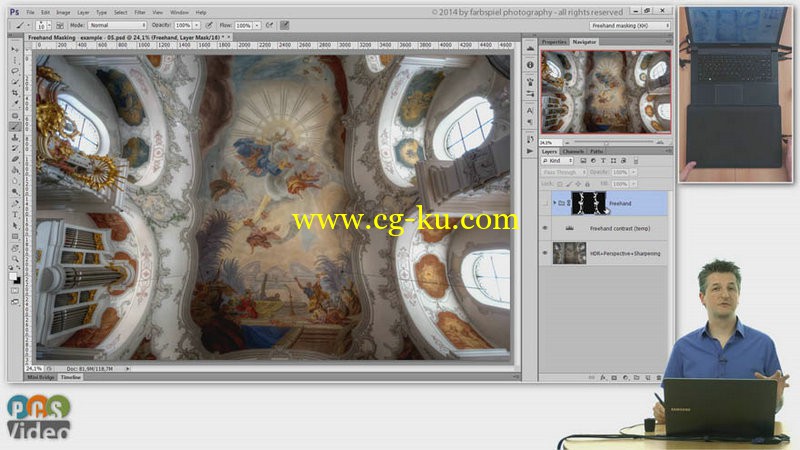Add layer mask icon at panel bottom
This screenshot has width=800, height=450.
[x=614, y=378]
